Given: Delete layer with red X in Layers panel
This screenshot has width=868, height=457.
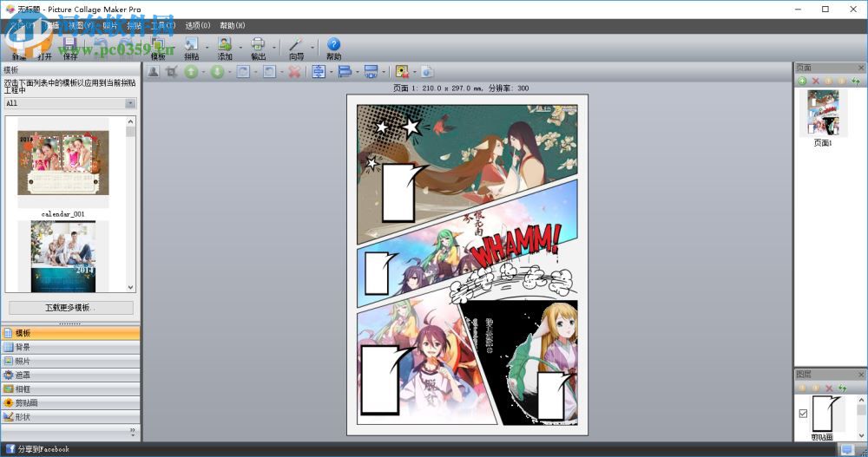Looking at the screenshot, I should 829,388.
